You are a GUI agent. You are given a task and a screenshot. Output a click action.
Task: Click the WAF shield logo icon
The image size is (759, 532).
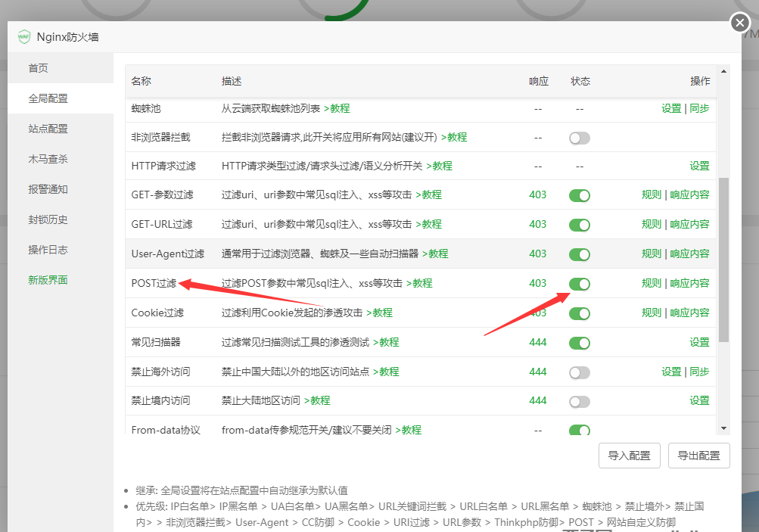pos(24,37)
